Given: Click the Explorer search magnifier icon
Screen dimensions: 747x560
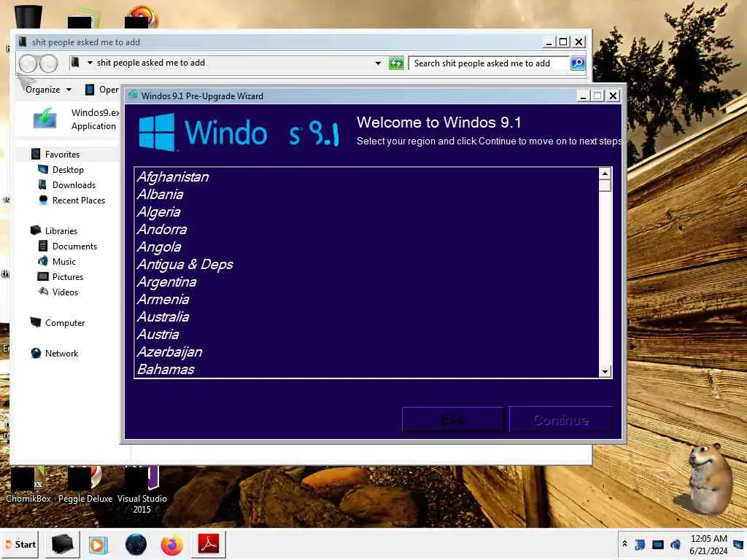Looking at the screenshot, I should pyautogui.click(x=578, y=63).
